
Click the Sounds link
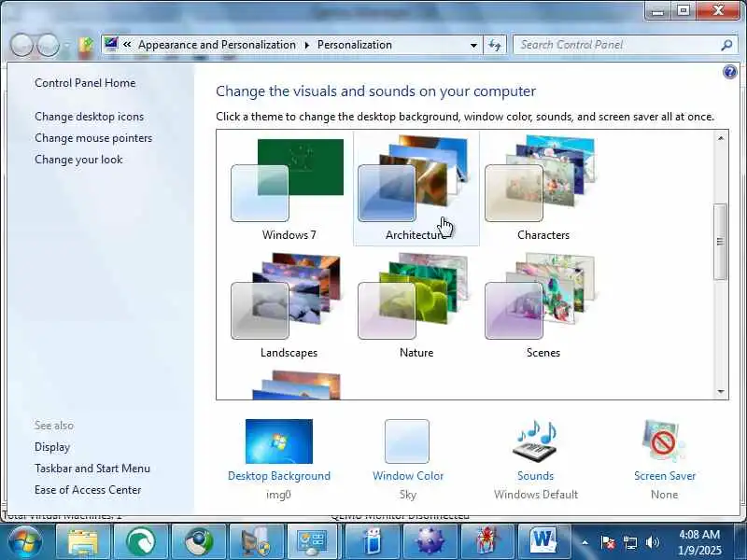[535, 476]
